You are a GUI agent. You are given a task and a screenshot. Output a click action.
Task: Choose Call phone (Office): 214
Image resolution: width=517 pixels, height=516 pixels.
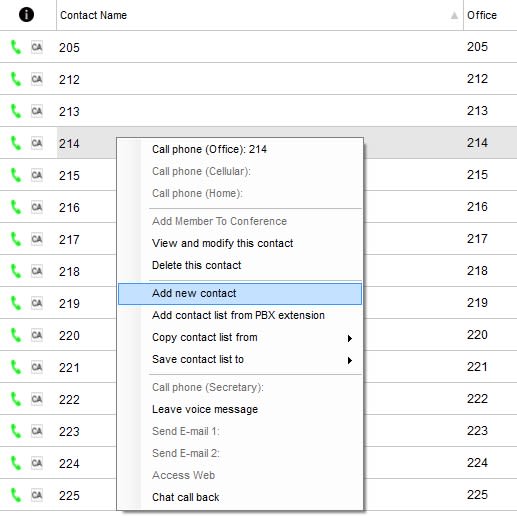(x=240, y=149)
